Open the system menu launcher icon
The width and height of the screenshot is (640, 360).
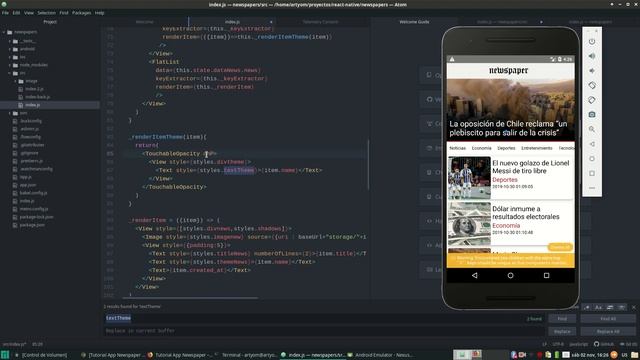4,355
